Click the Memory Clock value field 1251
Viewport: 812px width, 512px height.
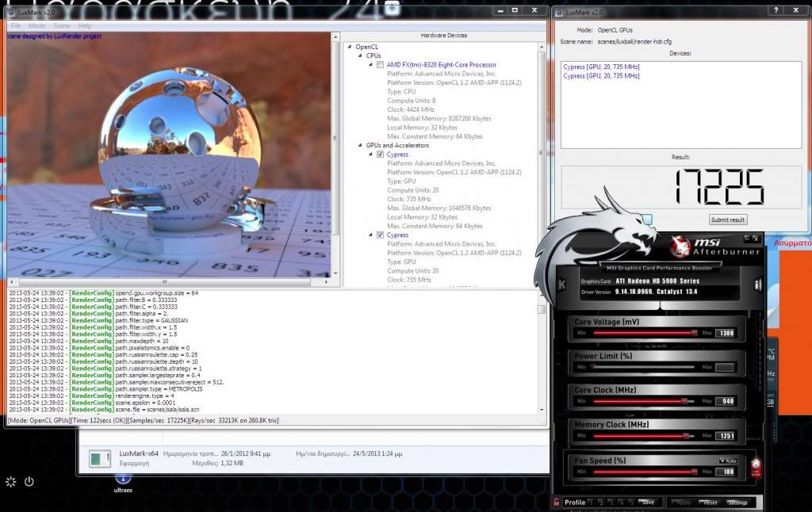tap(725, 436)
